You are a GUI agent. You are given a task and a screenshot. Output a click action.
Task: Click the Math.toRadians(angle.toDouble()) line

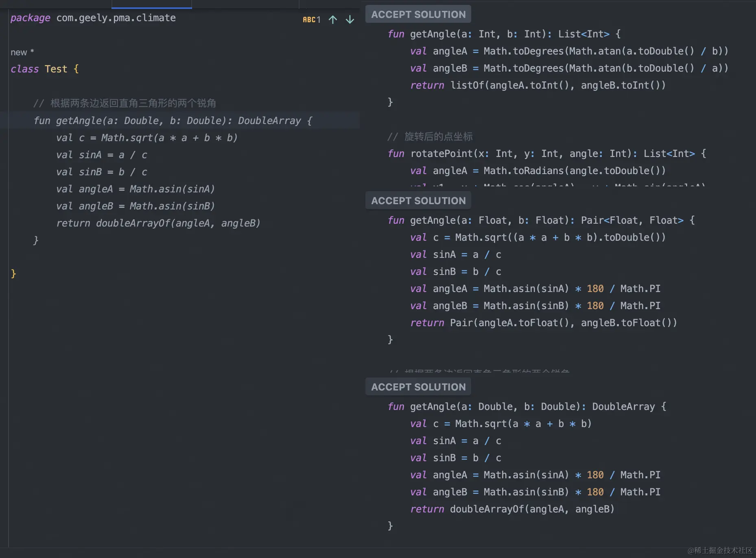click(x=538, y=171)
